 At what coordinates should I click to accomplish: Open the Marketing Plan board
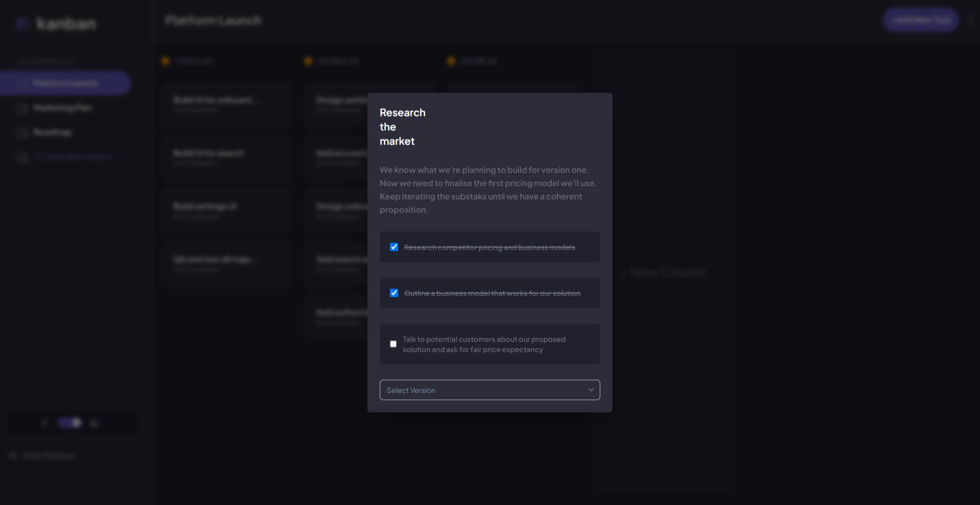(62, 108)
